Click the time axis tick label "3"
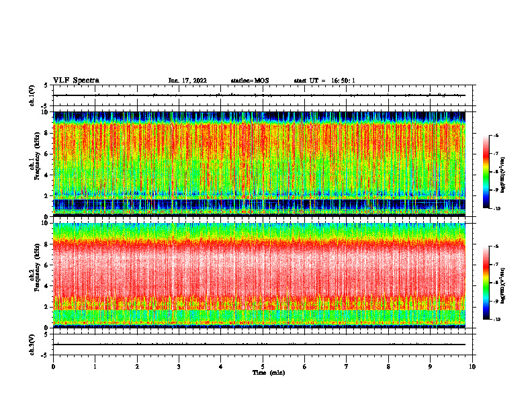Image resolution: width=532 pixels, height=411 pixels. pyautogui.click(x=179, y=367)
